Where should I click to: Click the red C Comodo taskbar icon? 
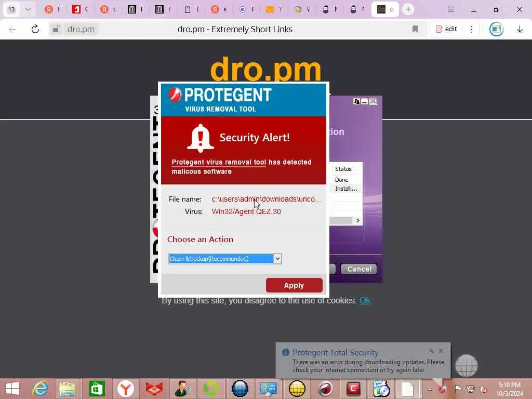click(x=353, y=389)
